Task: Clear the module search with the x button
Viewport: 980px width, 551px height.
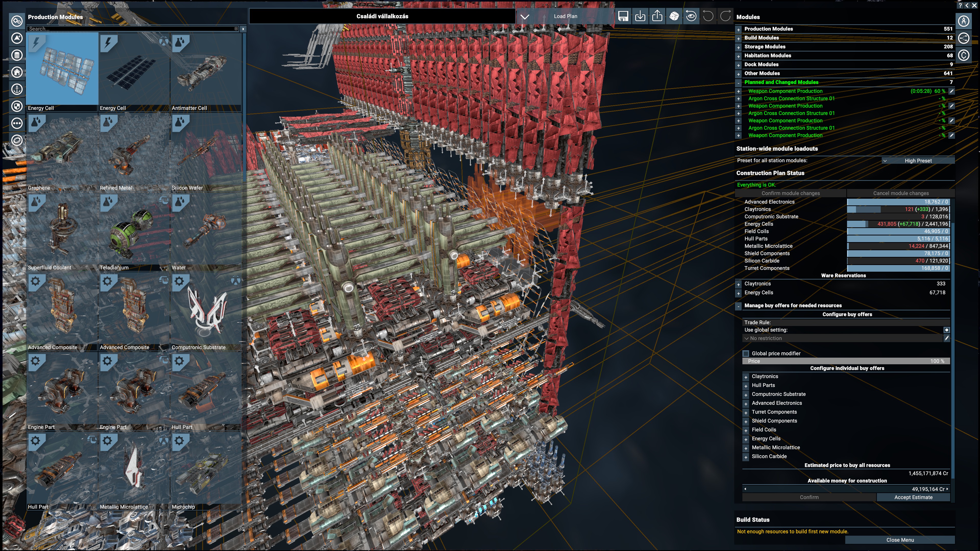Action: (243, 29)
